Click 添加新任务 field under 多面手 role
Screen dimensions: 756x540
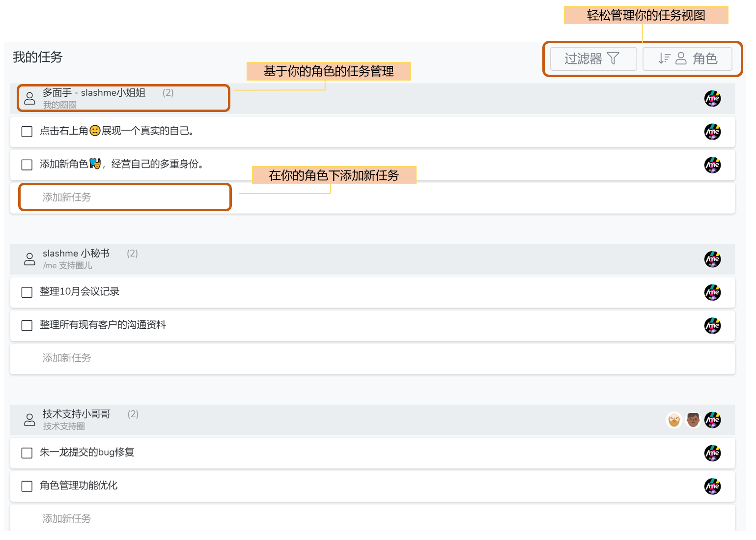tap(372, 198)
